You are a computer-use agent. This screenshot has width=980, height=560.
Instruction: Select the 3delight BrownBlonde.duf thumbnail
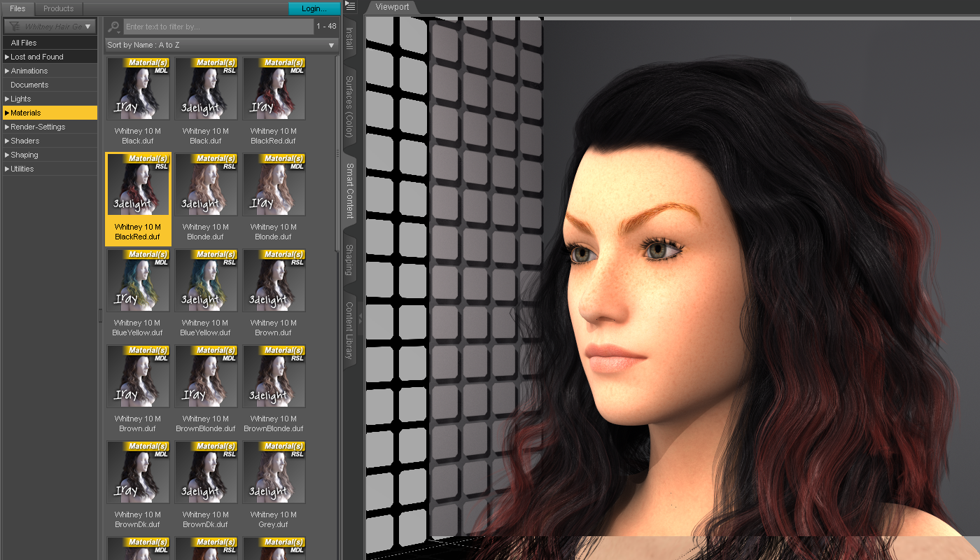(274, 377)
